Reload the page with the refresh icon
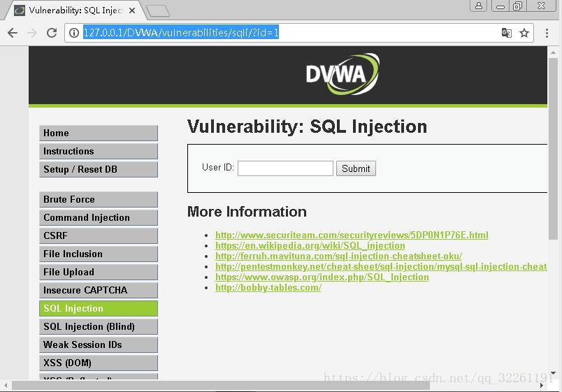Image resolution: width=562 pixels, height=392 pixels. 52,33
